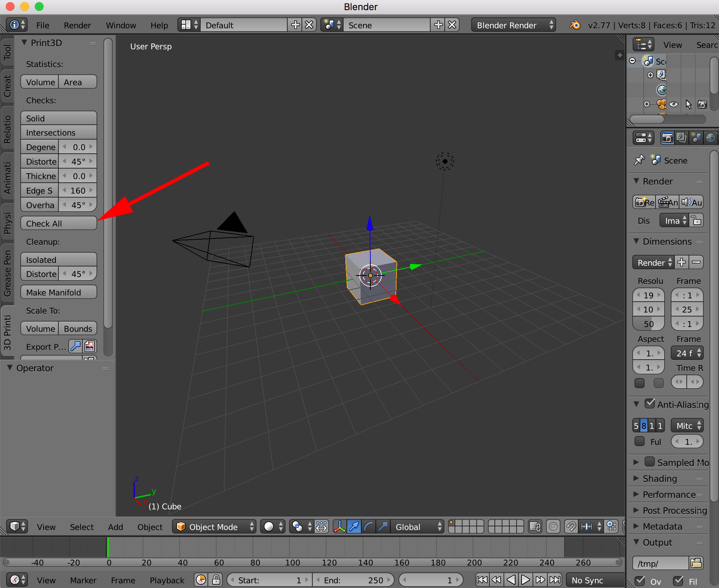Toggle proportional editing circle icon

click(553, 526)
